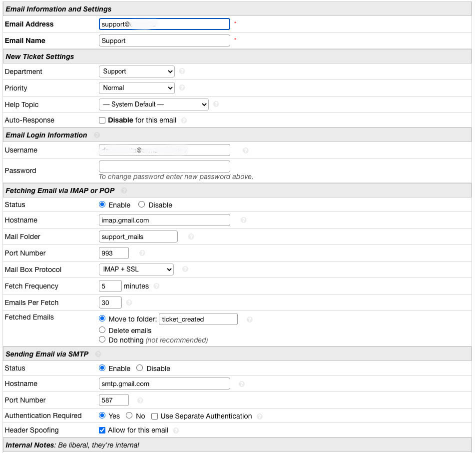Expand the Mail Box Protocol dropdown

click(136, 269)
